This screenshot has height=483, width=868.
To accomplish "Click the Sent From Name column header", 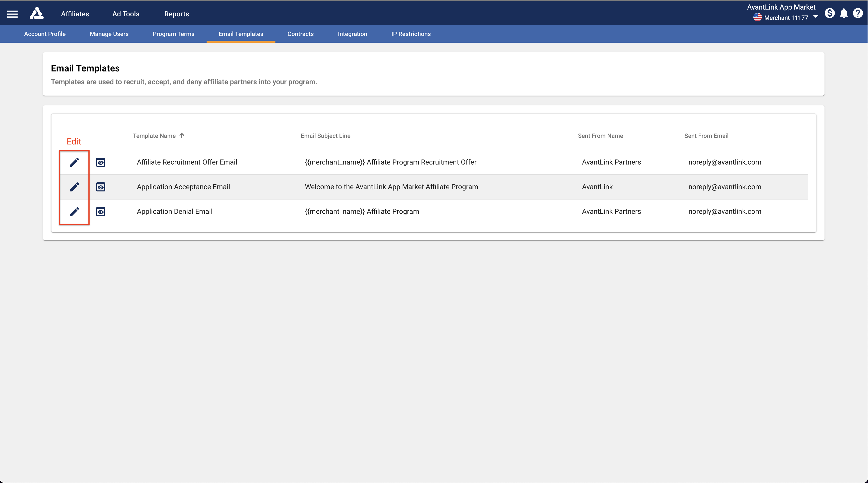I will [600, 136].
